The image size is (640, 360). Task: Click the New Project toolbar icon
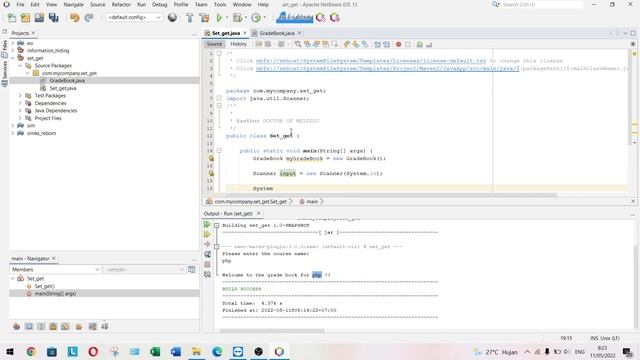click(x=25, y=18)
